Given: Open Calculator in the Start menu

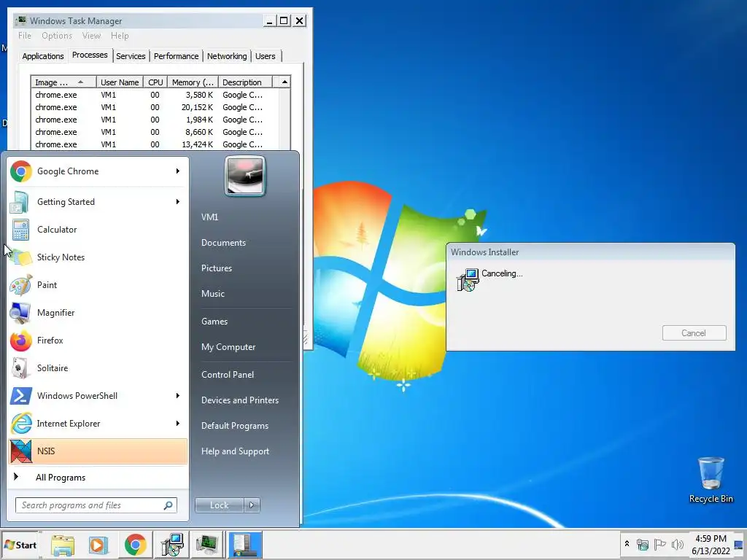Looking at the screenshot, I should [x=98, y=230].
